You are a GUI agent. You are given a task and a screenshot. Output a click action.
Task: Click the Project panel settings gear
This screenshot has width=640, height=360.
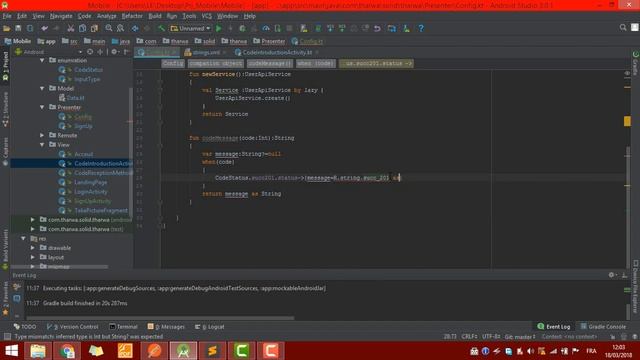point(114,52)
